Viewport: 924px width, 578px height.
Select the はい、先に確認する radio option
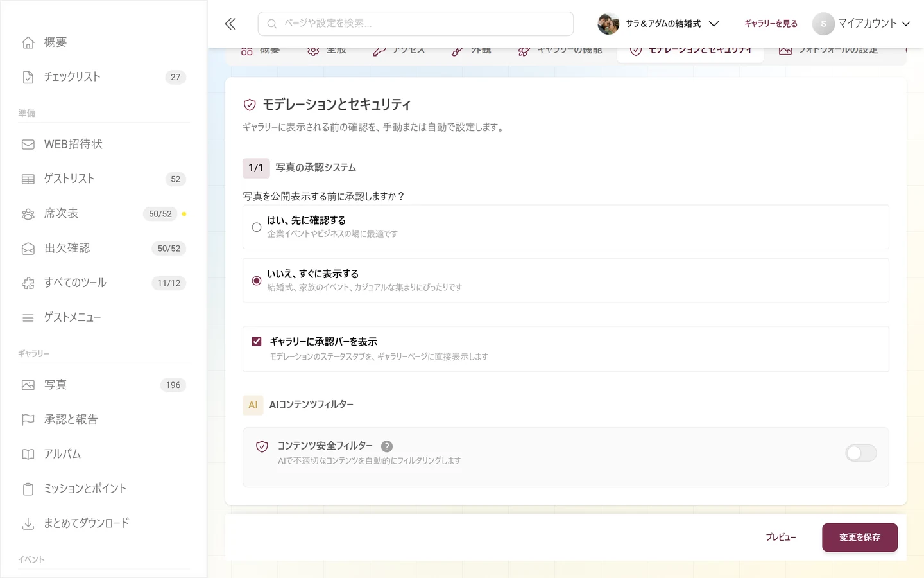[257, 227]
